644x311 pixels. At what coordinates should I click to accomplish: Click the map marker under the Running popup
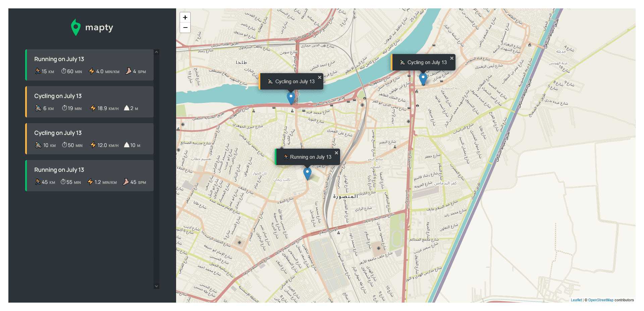coord(307,173)
